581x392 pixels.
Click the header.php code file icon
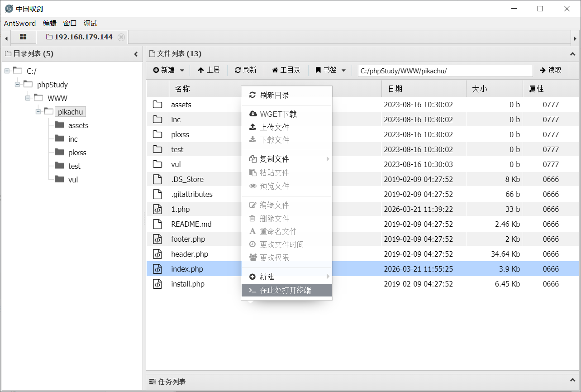click(x=157, y=254)
